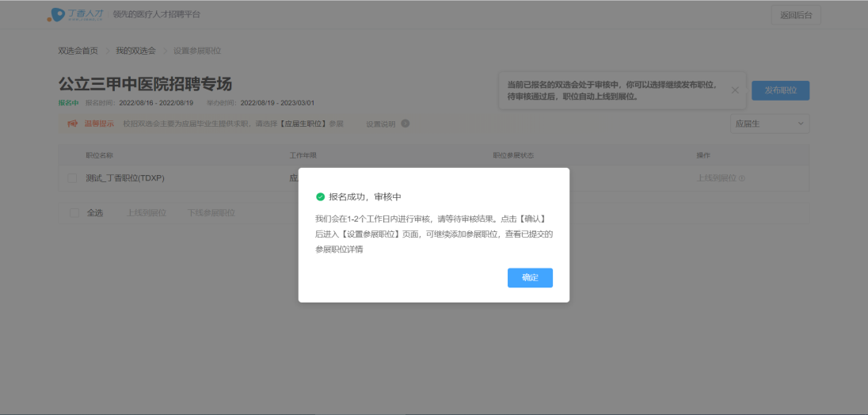
Task: Go to 我的双选会 breadcrumb
Action: pyautogui.click(x=135, y=51)
